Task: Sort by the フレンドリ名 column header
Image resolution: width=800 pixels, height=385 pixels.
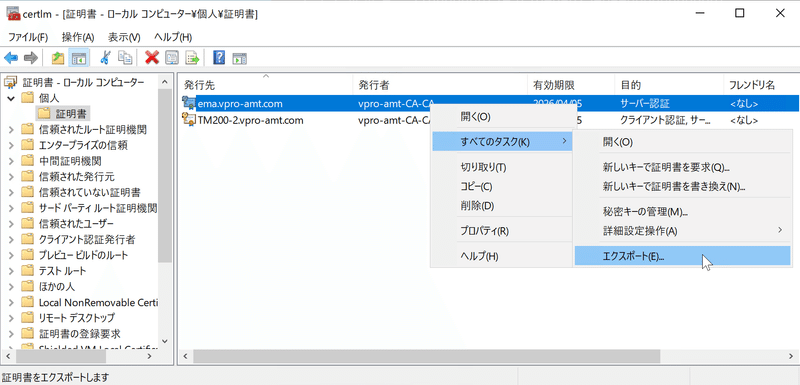Action: coord(760,85)
